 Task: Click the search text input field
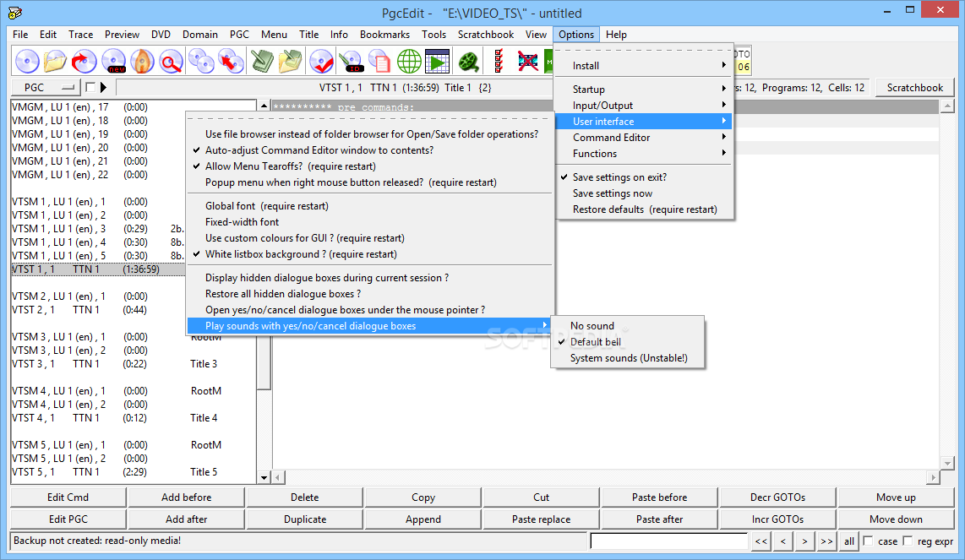point(669,541)
